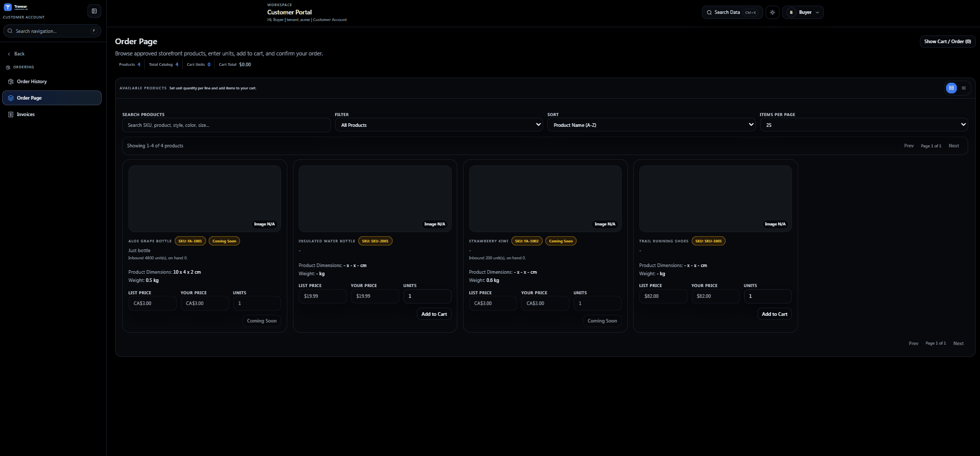Click the Total Catalog 4 stat
The height and width of the screenshot is (456, 980).
coord(163,65)
